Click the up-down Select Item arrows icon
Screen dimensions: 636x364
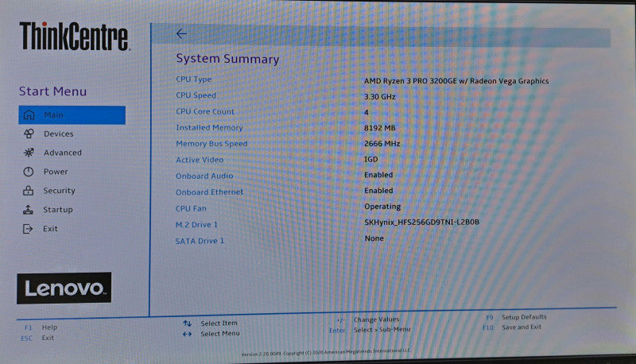(187, 323)
